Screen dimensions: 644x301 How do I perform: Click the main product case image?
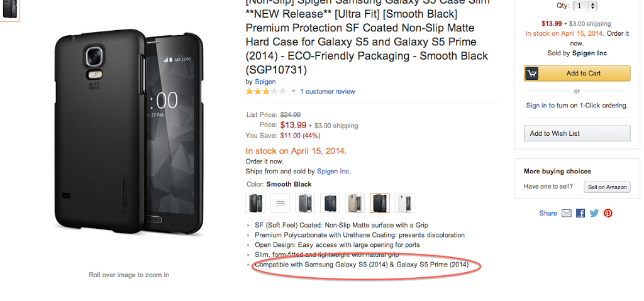pos(129,134)
